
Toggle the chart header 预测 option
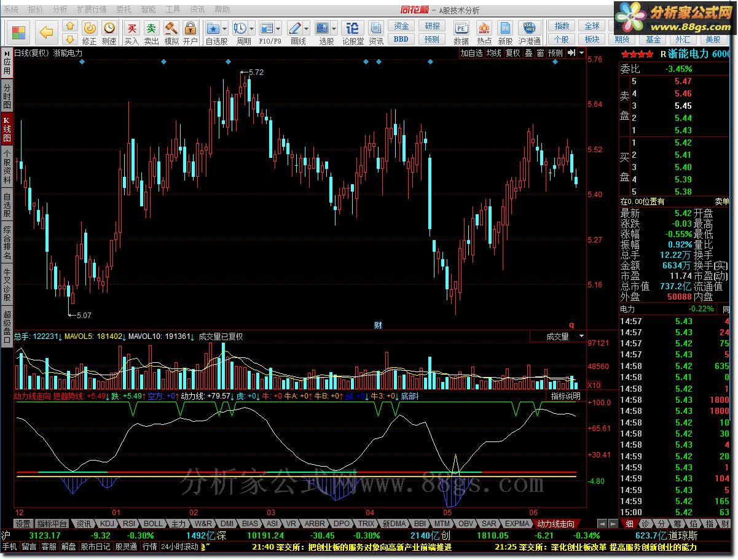coord(555,53)
